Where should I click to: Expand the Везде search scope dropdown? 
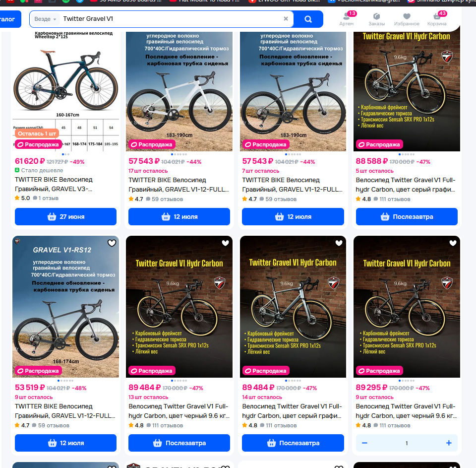click(45, 19)
